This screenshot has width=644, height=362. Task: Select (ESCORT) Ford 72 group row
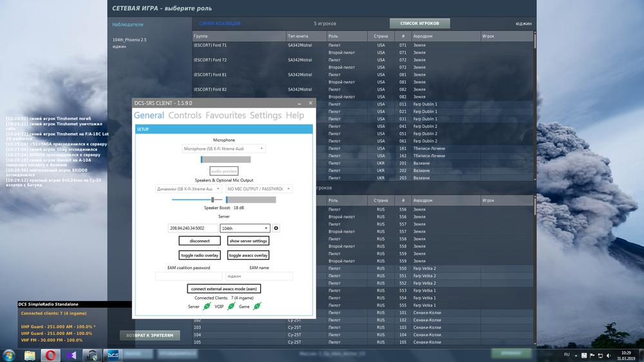pos(363,60)
